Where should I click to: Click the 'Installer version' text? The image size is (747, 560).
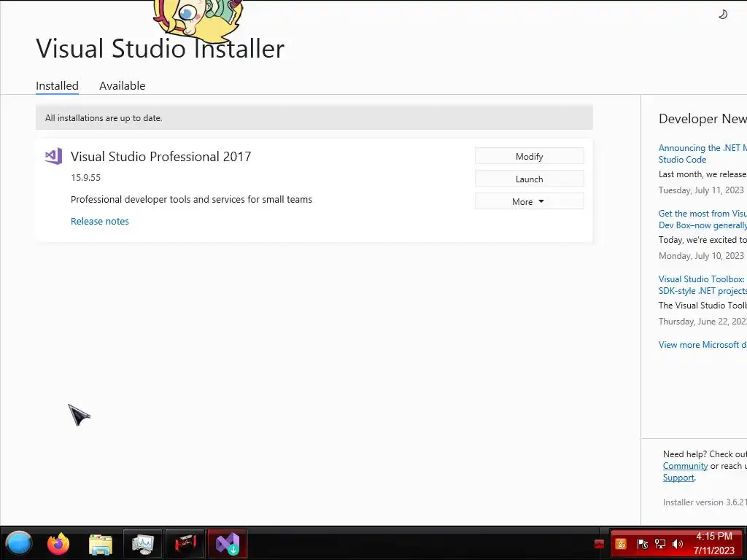[x=705, y=502]
